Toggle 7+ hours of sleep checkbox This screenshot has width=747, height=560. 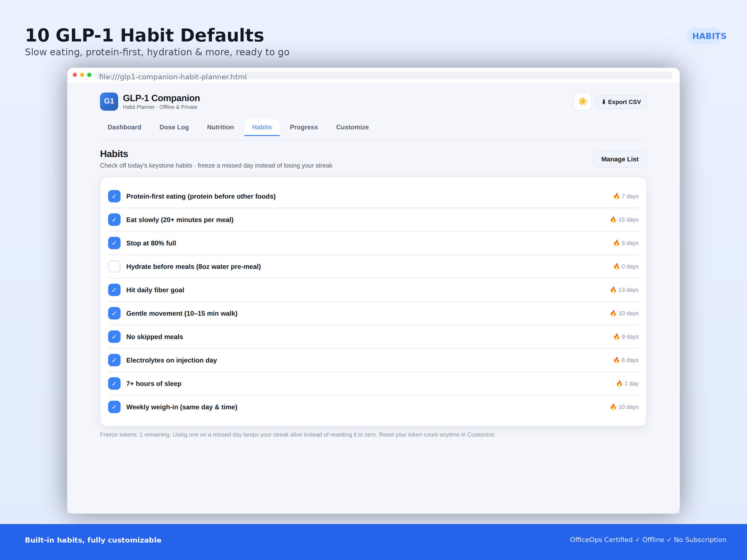[114, 384]
